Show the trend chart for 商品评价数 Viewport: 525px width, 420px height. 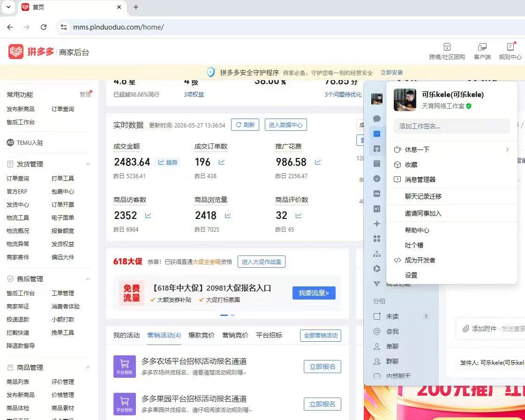298,215
